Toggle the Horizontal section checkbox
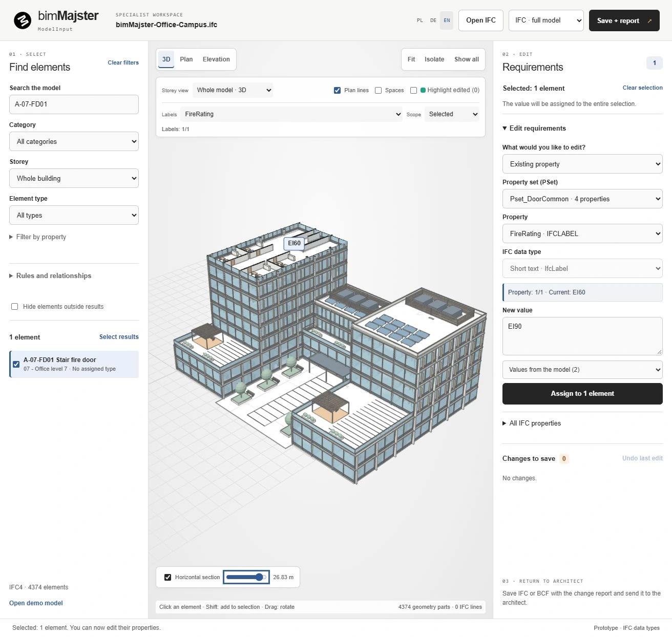Viewport: 672px width, 637px height. pos(167,577)
